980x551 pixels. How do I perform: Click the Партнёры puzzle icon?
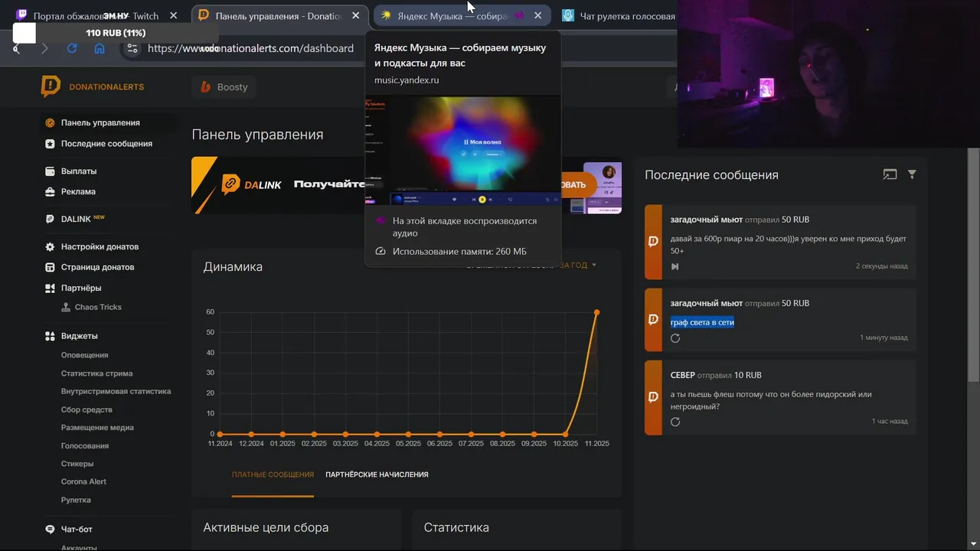click(50, 288)
